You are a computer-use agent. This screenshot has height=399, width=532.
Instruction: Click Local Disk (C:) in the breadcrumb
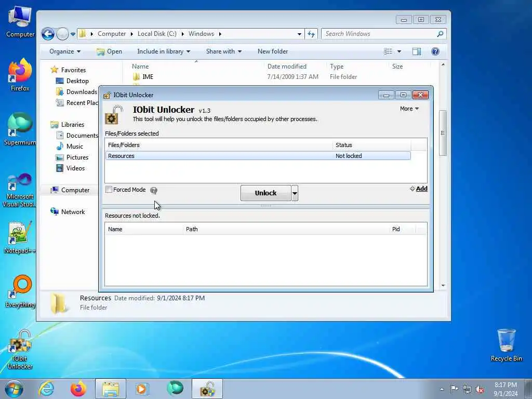tap(157, 34)
